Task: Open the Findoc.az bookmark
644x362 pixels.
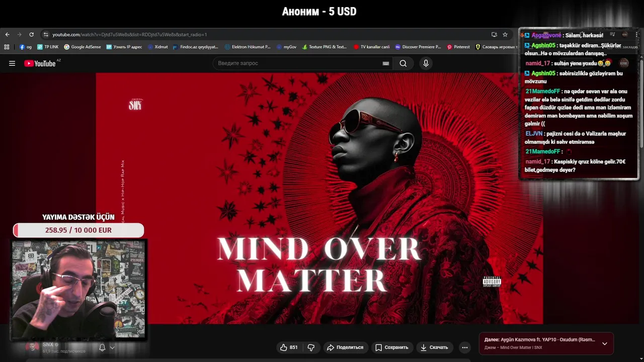Action: [x=196, y=47]
